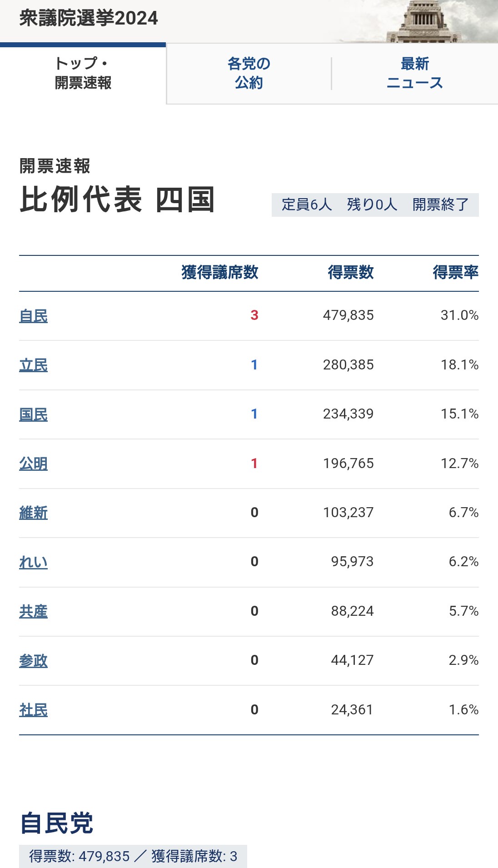Click the 得票数 column header
The width and height of the screenshot is (498, 868).
click(351, 272)
